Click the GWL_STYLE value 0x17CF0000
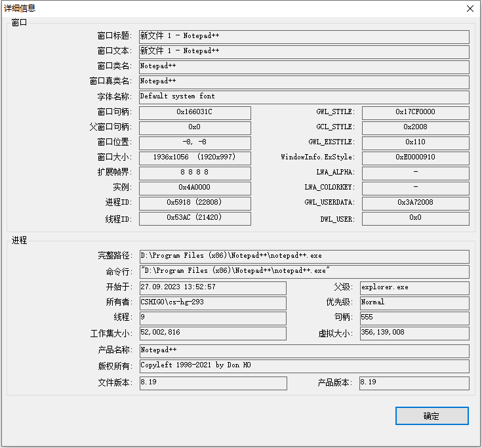 (x=416, y=113)
